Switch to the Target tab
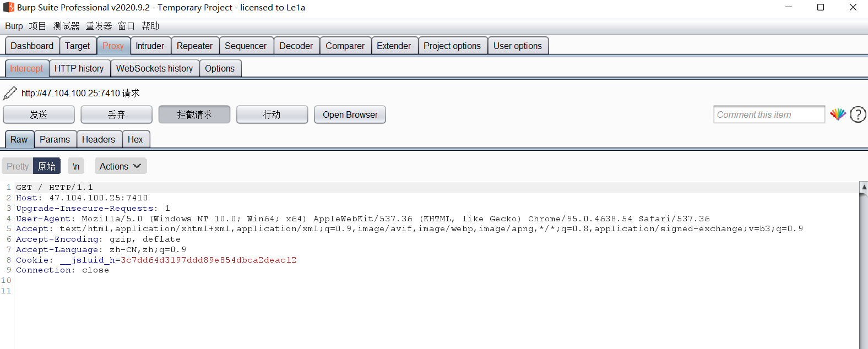868x349 pixels. point(77,46)
